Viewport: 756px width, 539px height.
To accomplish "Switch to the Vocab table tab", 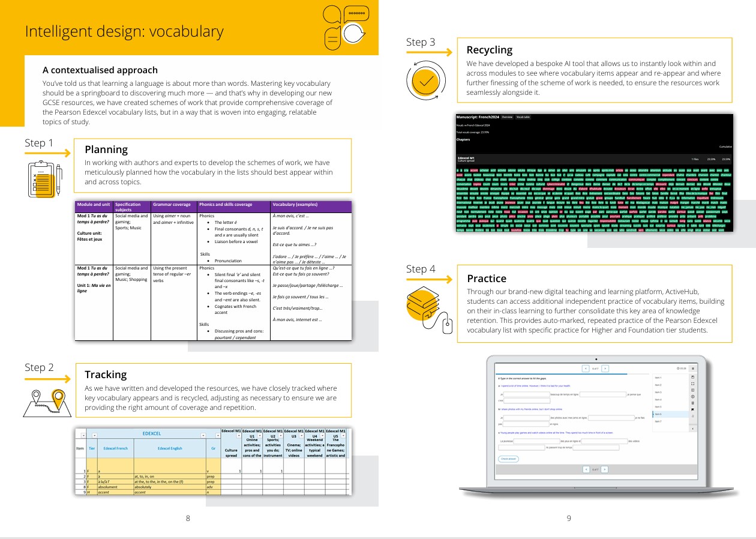I will click(523, 117).
